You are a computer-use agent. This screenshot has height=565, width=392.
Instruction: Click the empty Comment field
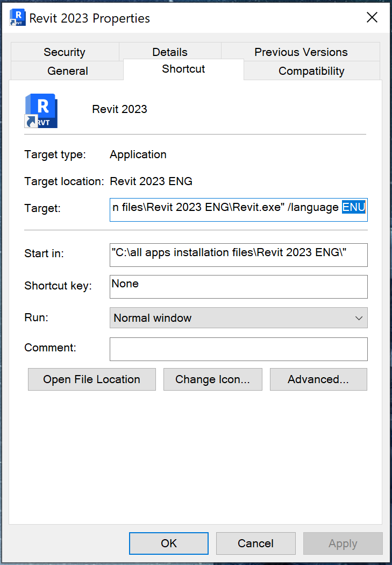point(238,349)
